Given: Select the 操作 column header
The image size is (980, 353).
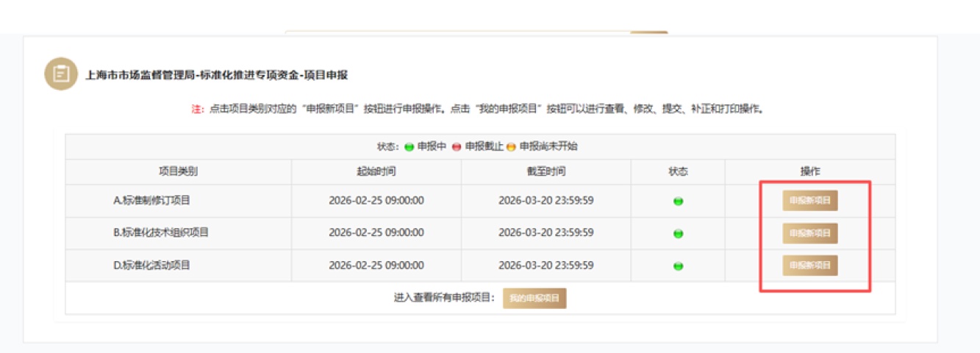Looking at the screenshot, I should click(x=809, y=171).
